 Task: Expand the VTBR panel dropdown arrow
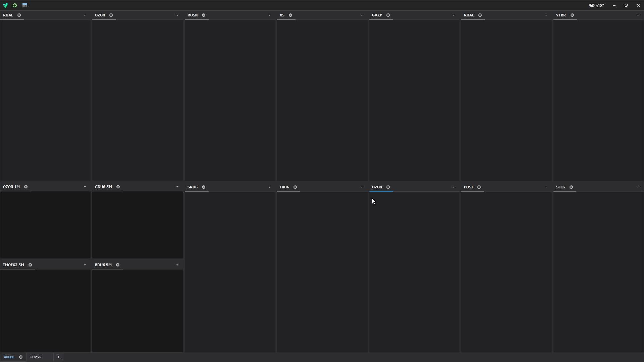[x=638, y=15]
